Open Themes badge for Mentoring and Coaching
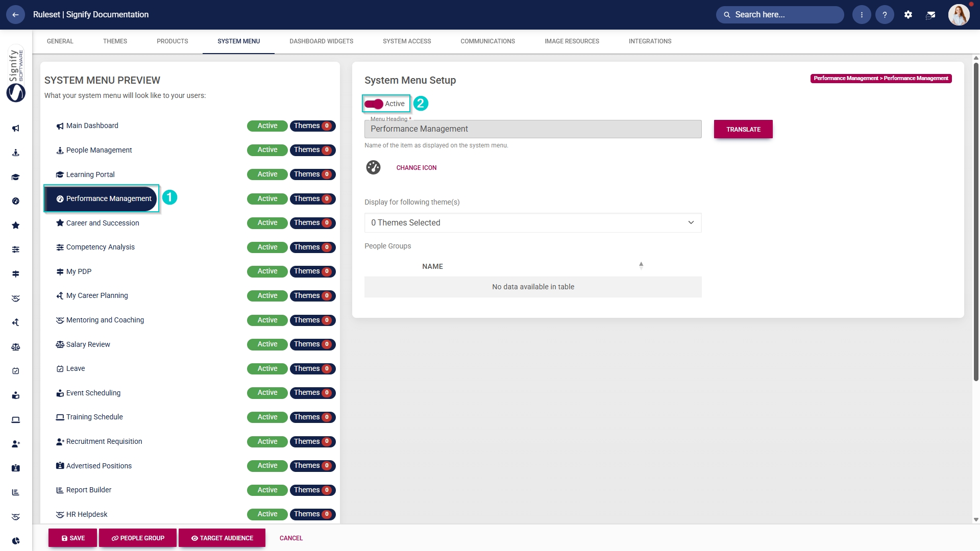 313,320
